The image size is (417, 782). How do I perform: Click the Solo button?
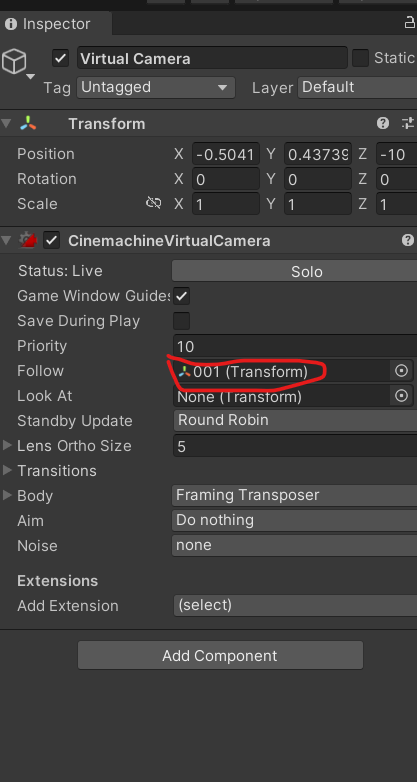(x=295, y=271)
